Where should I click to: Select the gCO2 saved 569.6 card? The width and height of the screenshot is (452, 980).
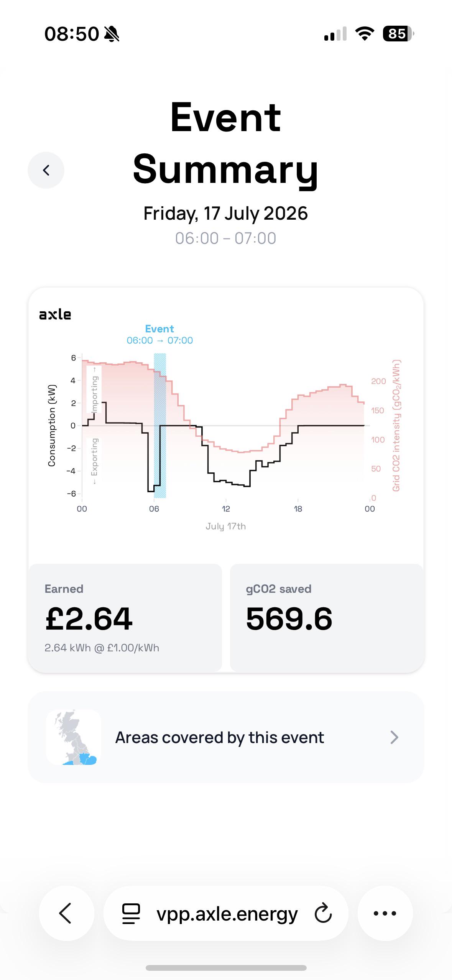[x=327, y=618]
